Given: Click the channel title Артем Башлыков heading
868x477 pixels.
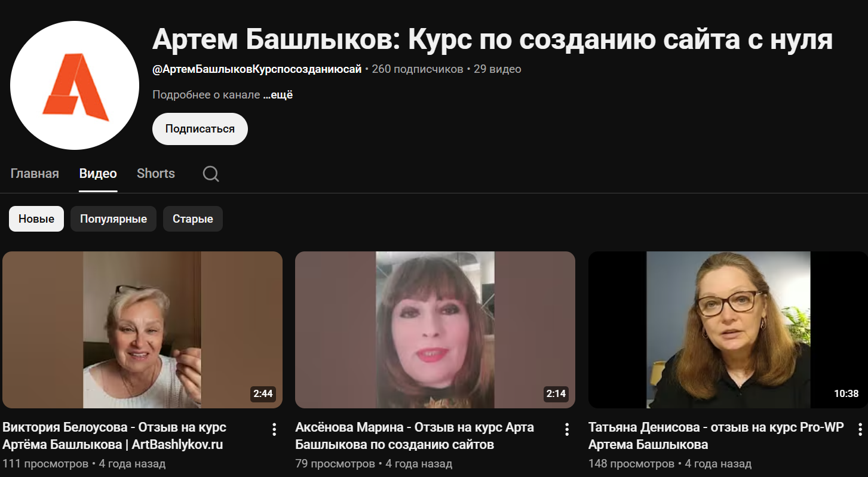Looking at the screenshot, I should tap(492, 40).
